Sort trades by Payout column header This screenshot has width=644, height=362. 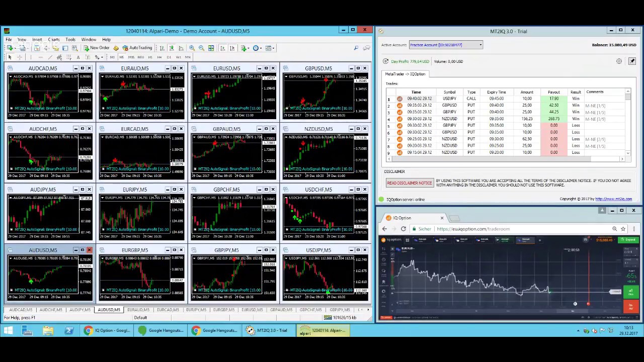(x=553, y=92)
